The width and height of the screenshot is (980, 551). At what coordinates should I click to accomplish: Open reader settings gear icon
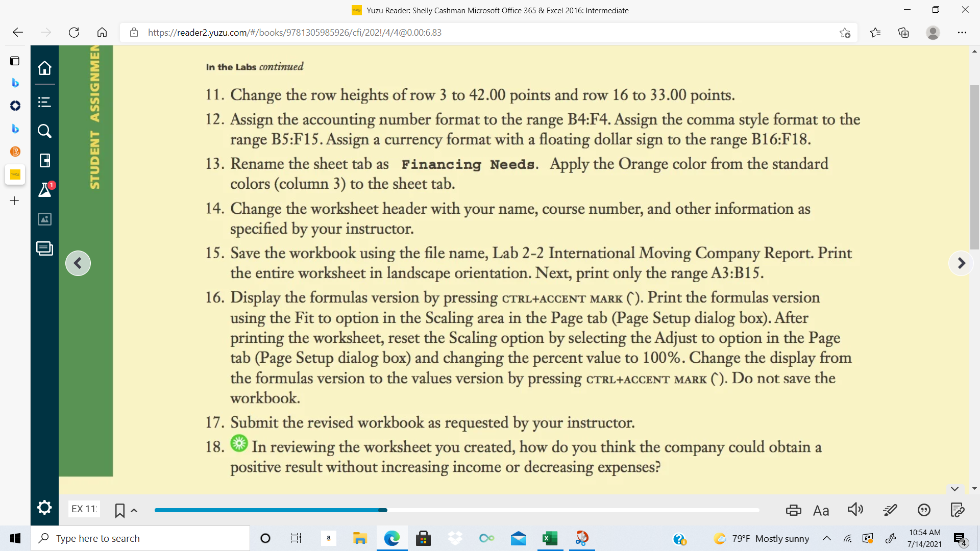(x=44, y=507)
